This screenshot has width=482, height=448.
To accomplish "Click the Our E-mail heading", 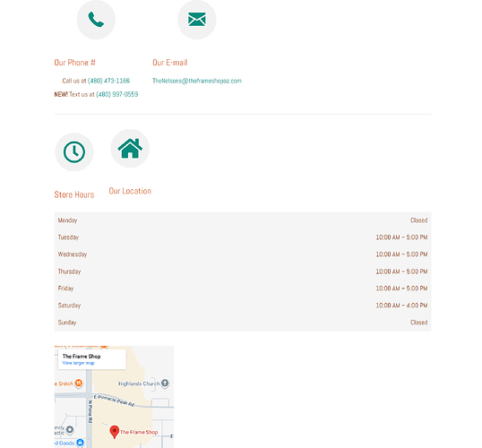I will pos(170,63).
